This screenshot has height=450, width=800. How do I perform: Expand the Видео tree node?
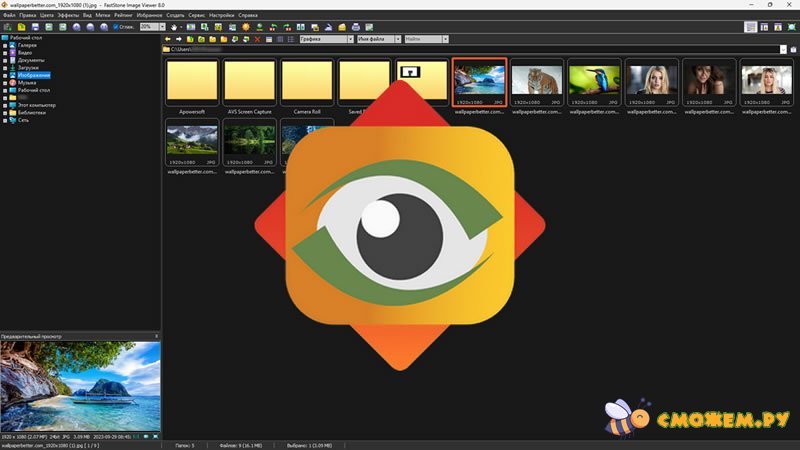[x=4, y=52]
